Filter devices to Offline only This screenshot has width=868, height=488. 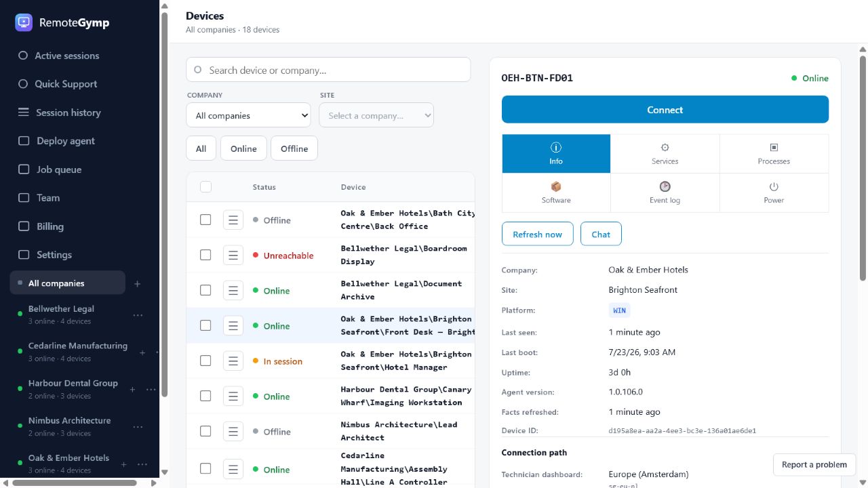(294, 148)
